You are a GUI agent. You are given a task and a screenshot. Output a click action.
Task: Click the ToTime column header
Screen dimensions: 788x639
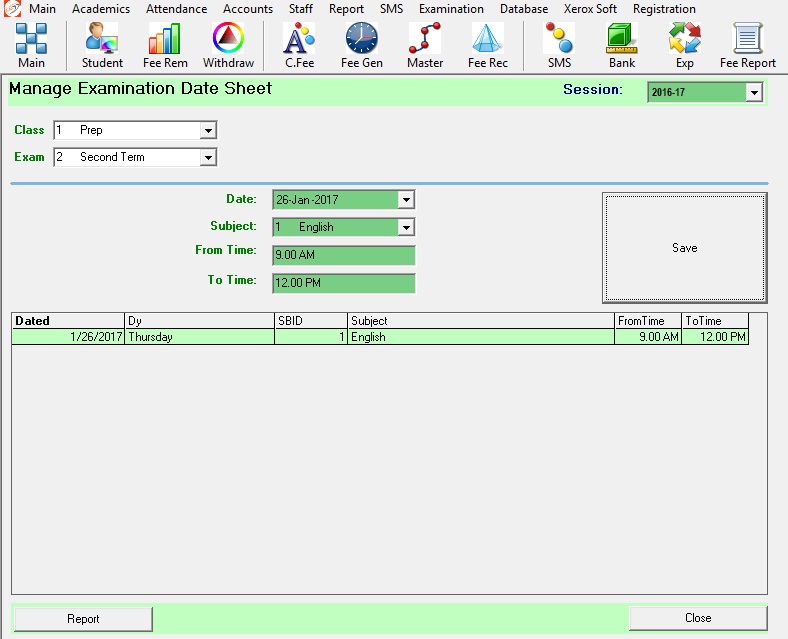tap(715, 321)
